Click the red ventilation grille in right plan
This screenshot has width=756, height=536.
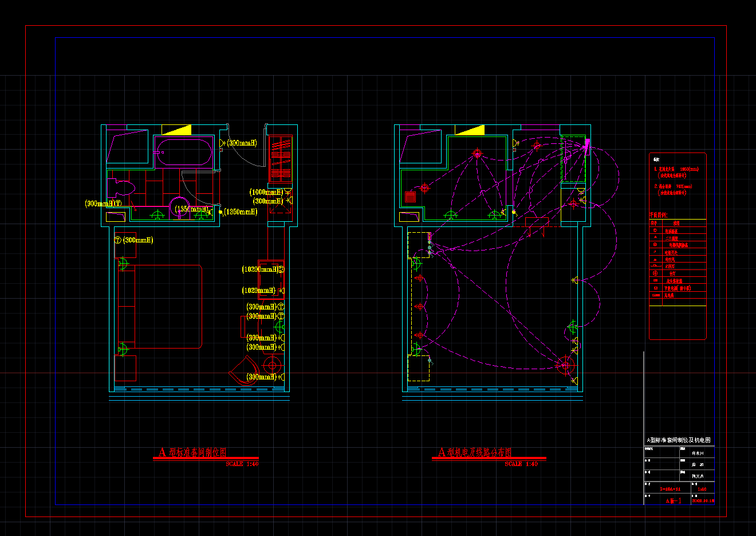(410, 197)
